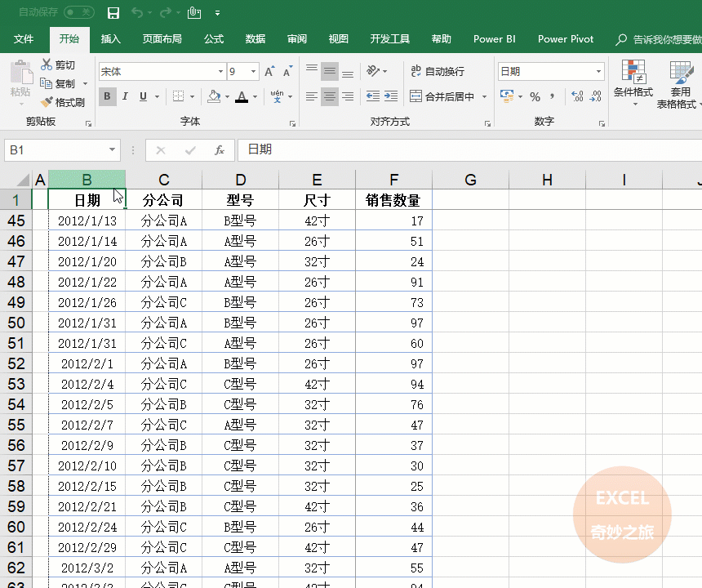Apply percent style to cells
The width and height of the screenshot is (702, 588).
pyautogui.click(x=535, y=96)
